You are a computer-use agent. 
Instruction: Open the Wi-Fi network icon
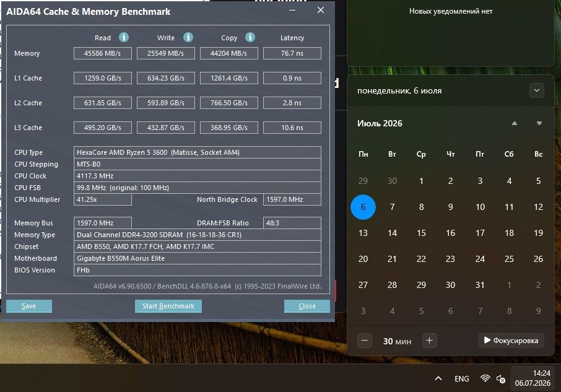pyautogui.click(x=485, y=378)
